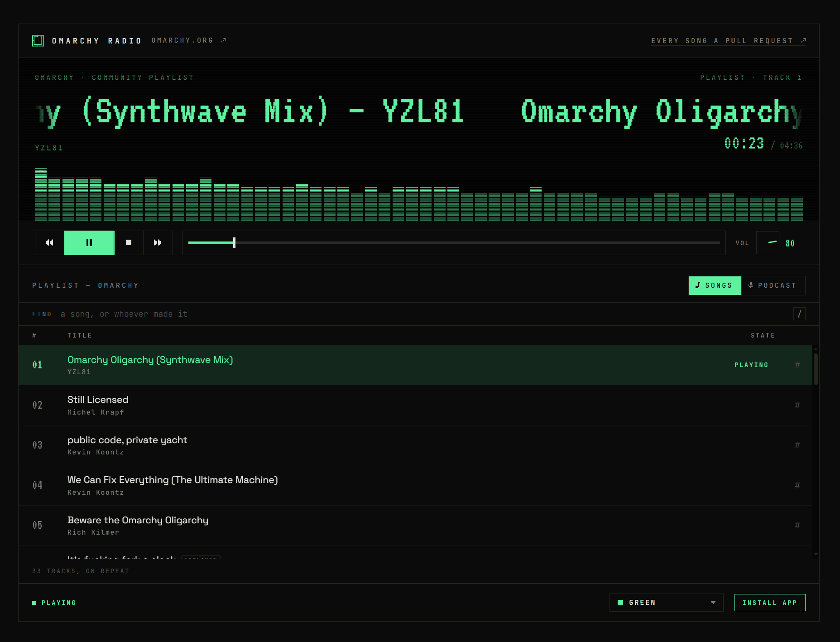840x642 pixels.
Task: Stop playback with the square stop icon
Action: [x=129, y=243]
